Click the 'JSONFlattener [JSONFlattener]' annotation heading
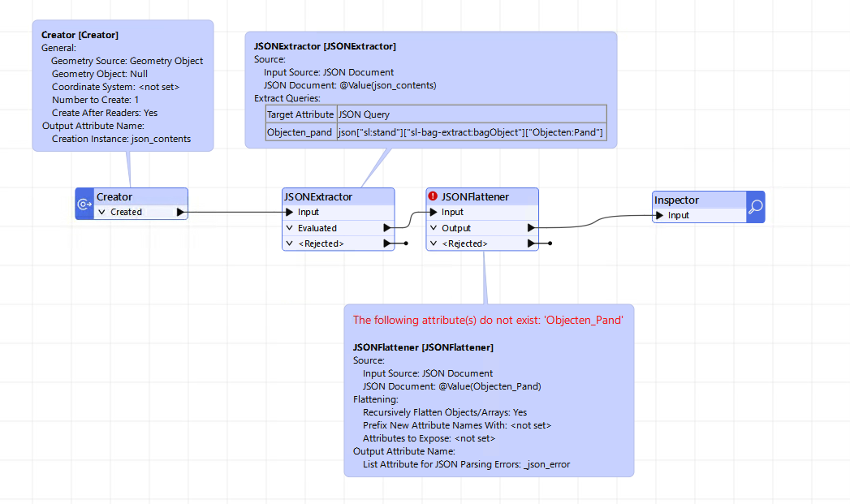The height and width of the screenshot is (504, 850). tap(423, 347)
